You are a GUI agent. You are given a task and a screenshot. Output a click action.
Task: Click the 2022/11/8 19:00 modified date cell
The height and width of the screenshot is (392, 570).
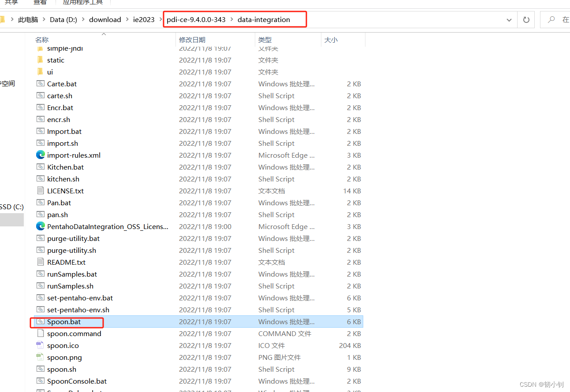point(205,226)
